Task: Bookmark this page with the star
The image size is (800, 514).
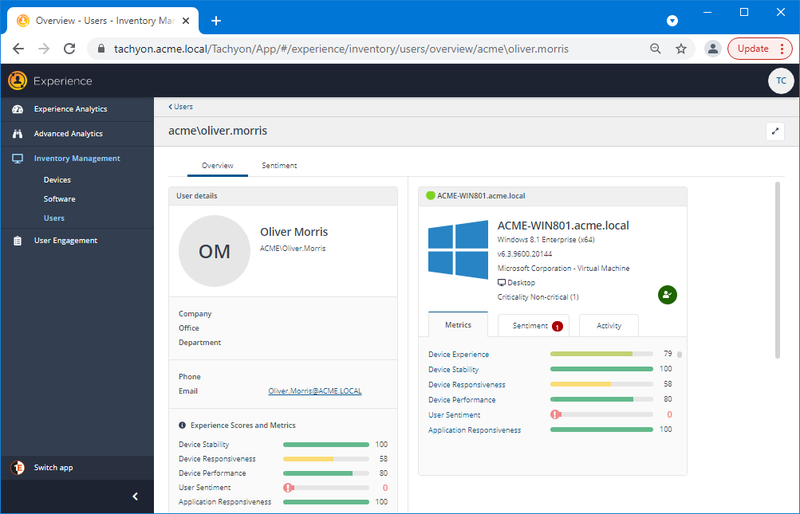Action: click(681, 49)
